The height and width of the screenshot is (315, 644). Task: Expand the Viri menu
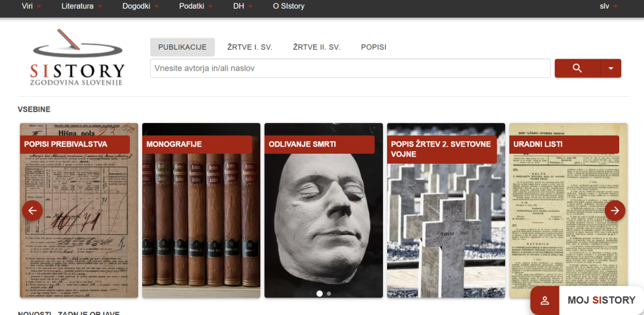[x=32, y=6]
